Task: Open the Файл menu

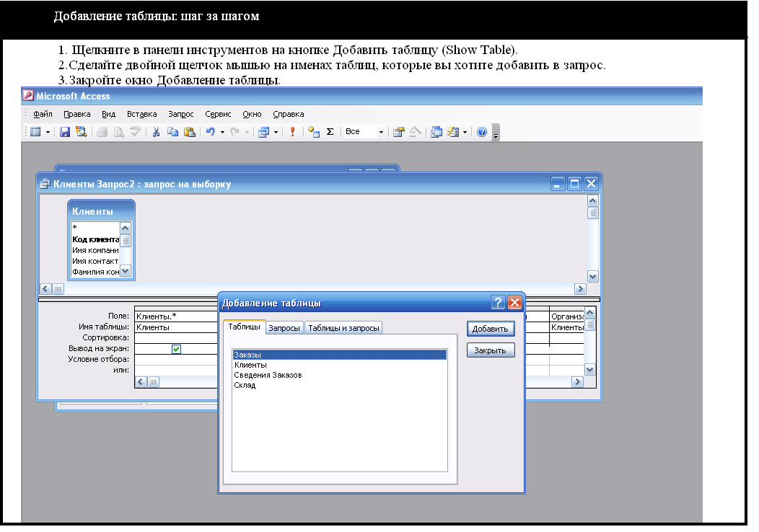Action: [x=43, y=114]
